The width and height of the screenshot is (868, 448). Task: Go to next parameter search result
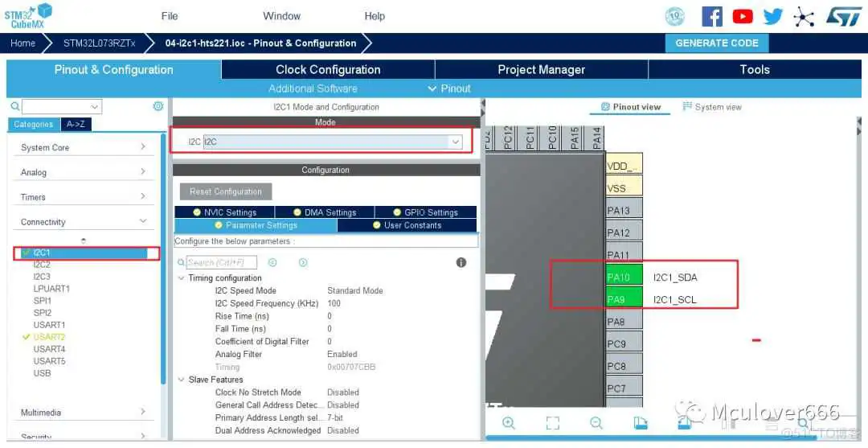coord(303,262)
